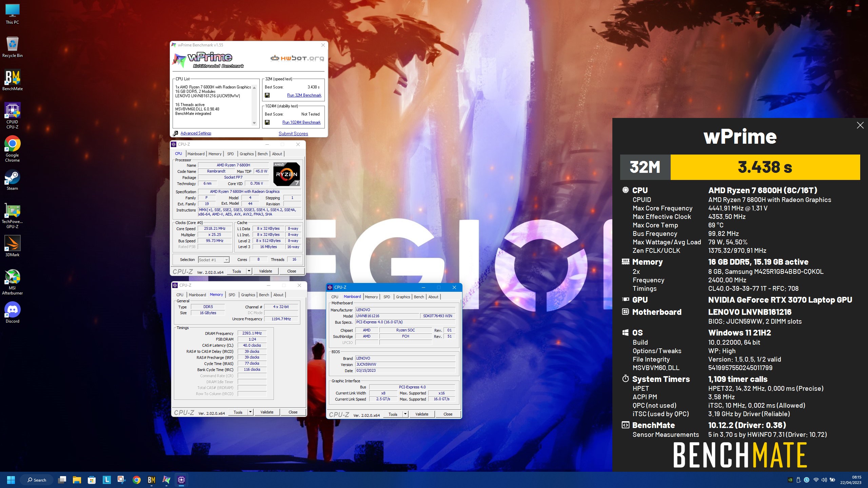Launch 3DMark desktop shortcut
Screen dimensions: 868x488
click(x=12, y=246)
